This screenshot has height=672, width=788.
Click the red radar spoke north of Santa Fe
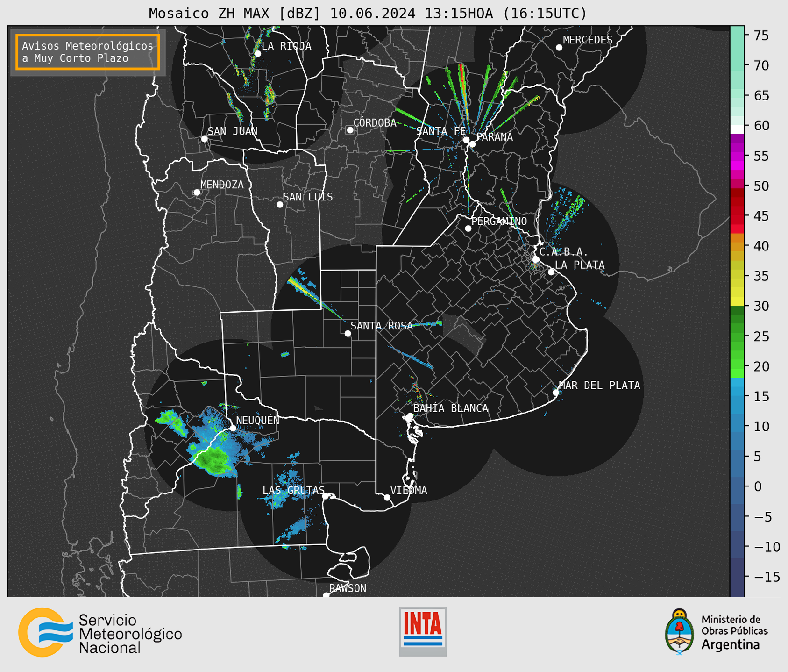point(463,84)
